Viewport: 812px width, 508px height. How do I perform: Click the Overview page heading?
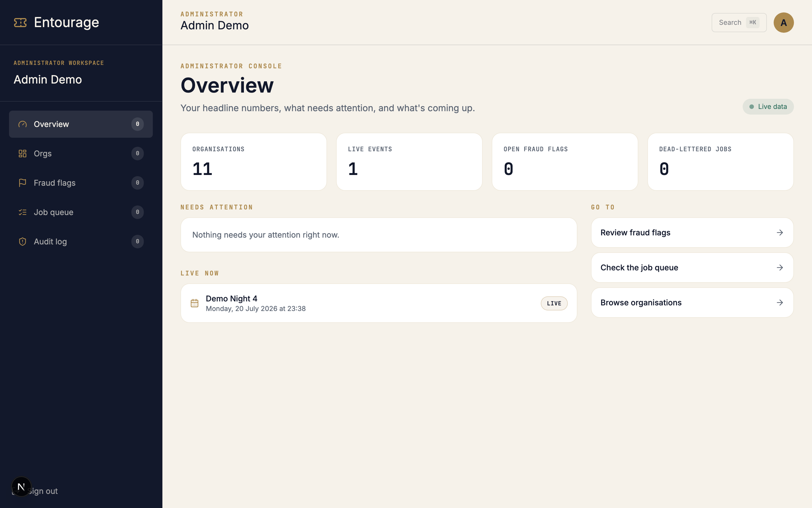coord(227,85)
